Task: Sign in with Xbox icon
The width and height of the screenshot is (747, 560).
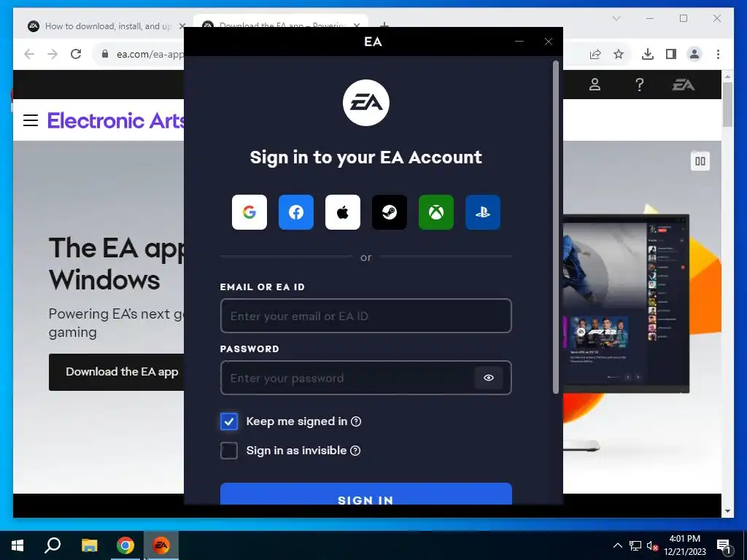Action: (x=436, y=212)
